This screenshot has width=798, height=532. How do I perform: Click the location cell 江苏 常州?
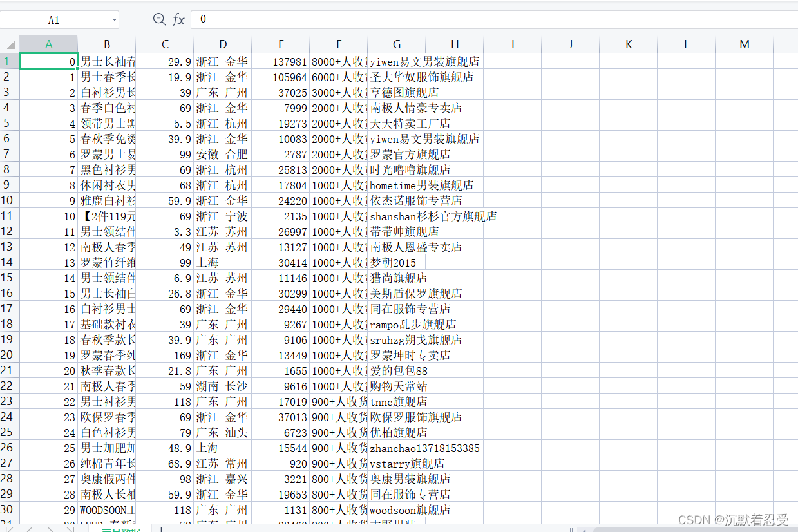(223, 463)
